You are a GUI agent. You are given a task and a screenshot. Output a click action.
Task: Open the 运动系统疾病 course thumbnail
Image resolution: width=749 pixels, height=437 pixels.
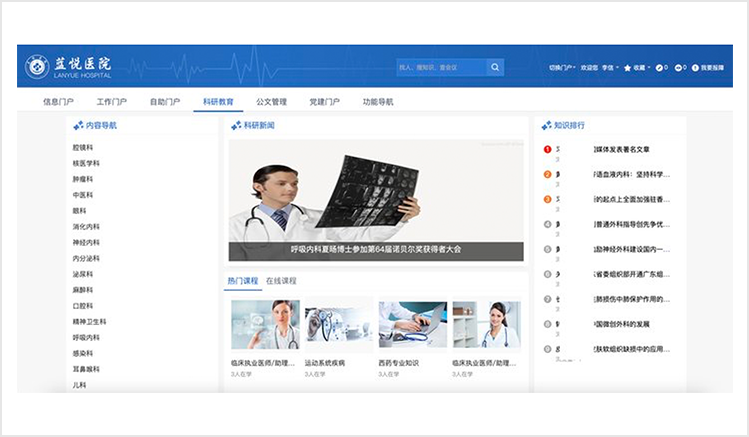[x=339, y=325]
